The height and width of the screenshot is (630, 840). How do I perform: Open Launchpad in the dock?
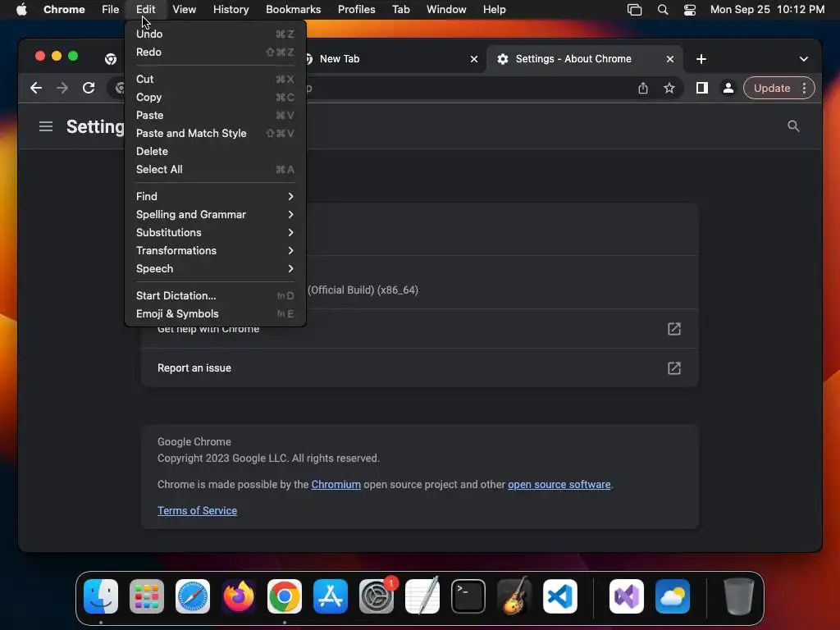pyautogui.click(x=147, y=596)
